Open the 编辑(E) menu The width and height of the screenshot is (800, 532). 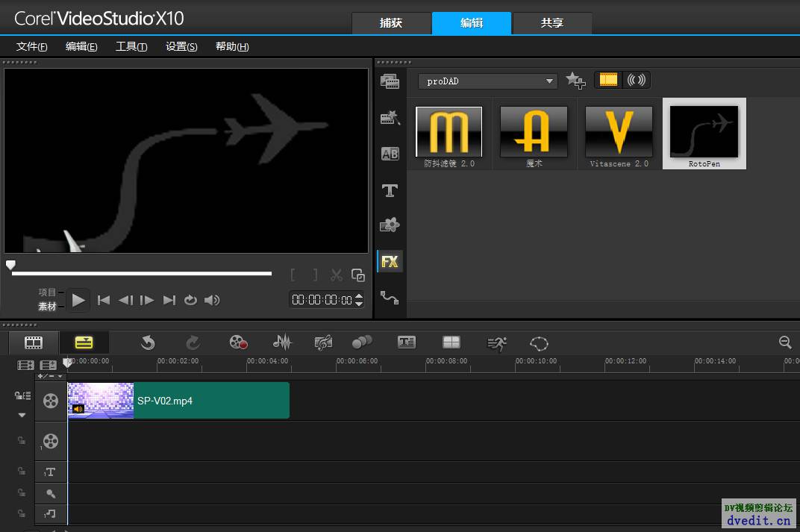81,46
